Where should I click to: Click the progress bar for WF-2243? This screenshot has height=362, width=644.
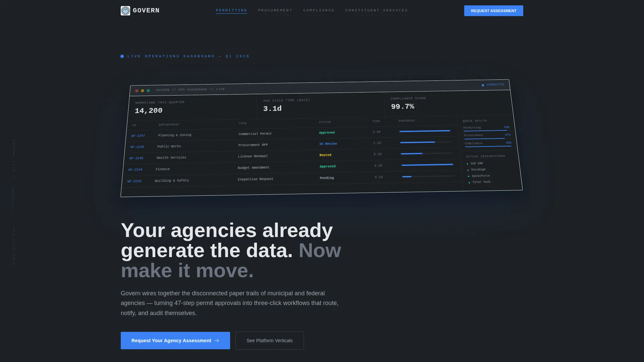428,176
